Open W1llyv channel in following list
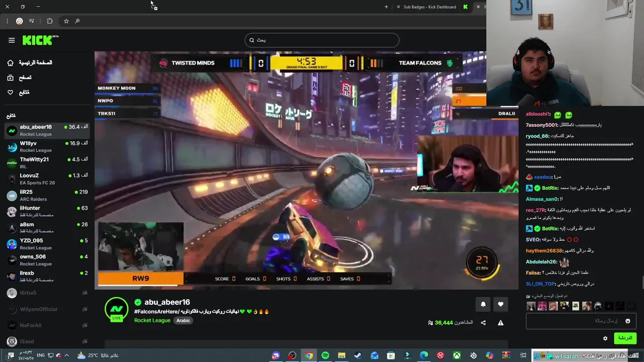 [x=47, y=146]
